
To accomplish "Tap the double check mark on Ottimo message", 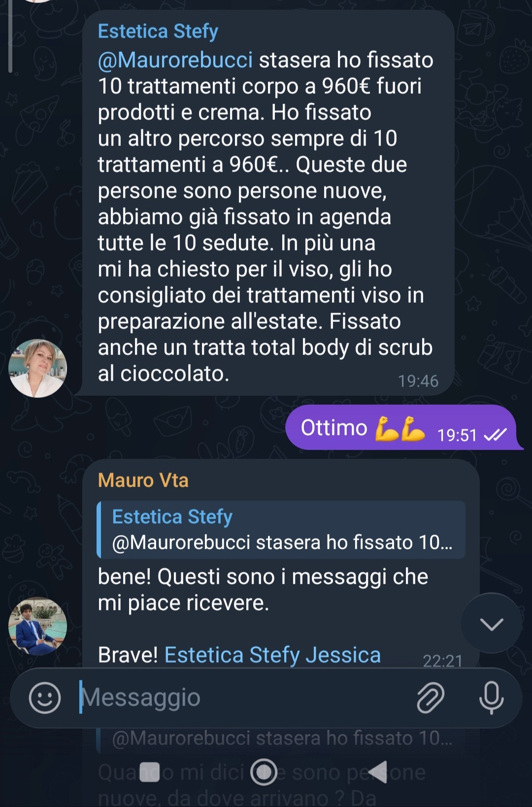I will pyautogui.click(x=495, y=435).
